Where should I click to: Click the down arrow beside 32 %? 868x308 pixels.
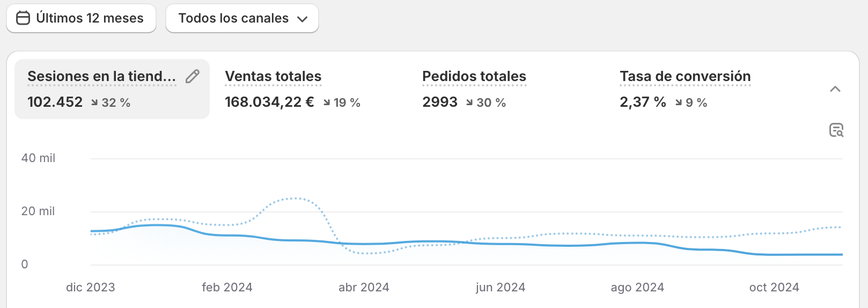pos(94,102)
